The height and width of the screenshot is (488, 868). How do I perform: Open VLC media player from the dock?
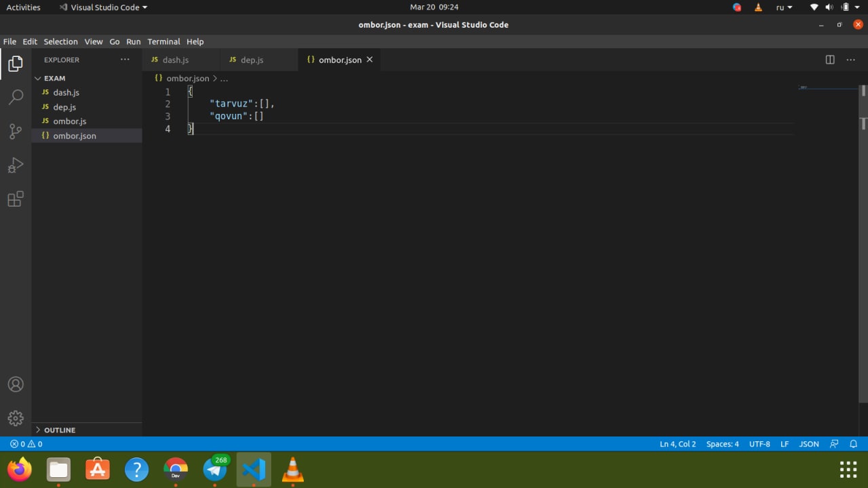[x=293, y=469]
